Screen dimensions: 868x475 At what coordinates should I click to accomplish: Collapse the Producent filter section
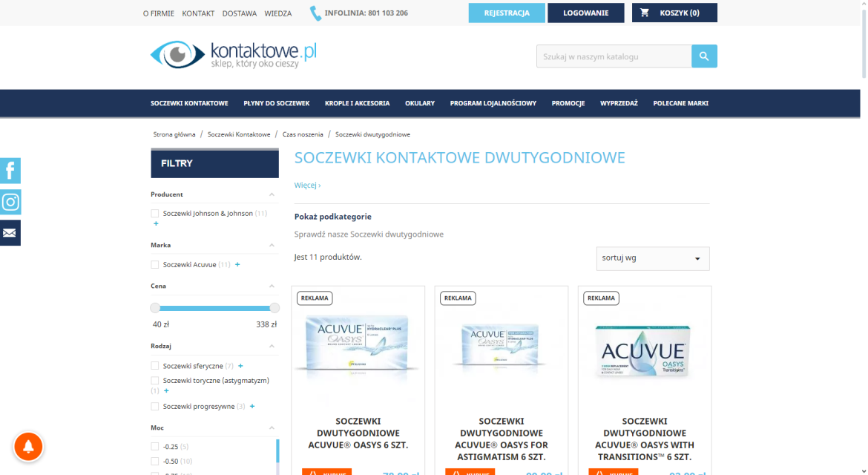[272, 194]
